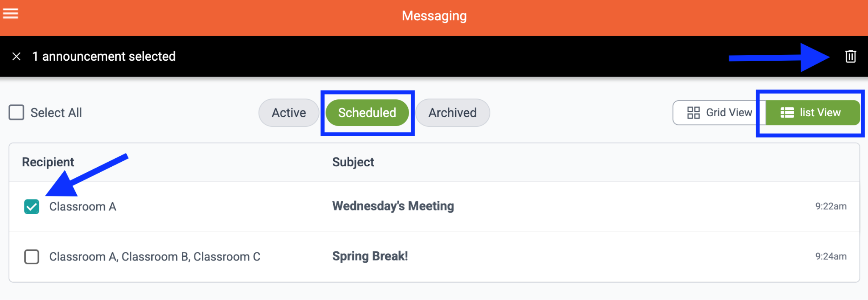
Task: Click the Classroom A recipient name
Action: (83, 207)
